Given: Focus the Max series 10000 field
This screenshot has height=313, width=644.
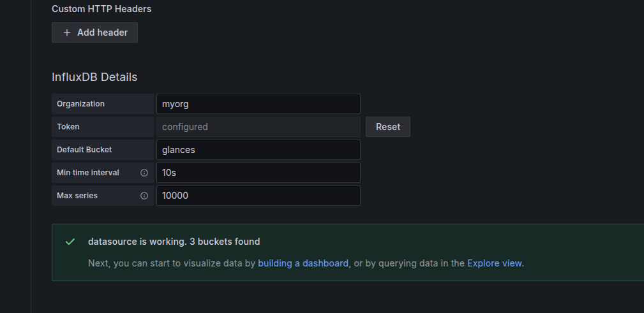Looking at the screenshot, I should tap(258, 196).
